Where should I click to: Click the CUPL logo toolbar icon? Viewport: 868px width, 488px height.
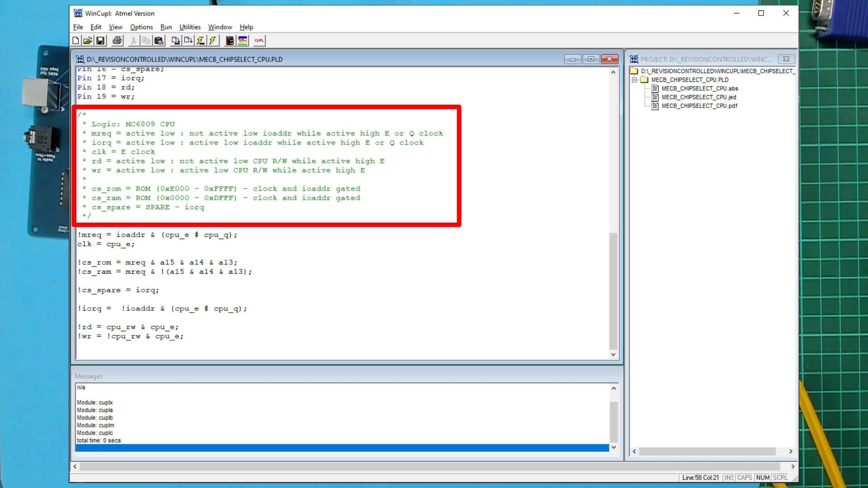259,41
